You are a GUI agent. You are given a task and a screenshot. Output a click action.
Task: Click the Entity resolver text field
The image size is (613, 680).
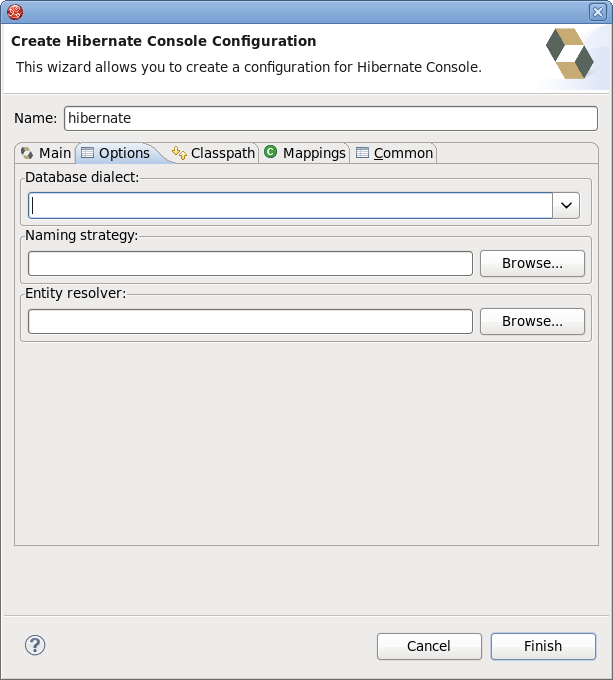coord(250,321)
